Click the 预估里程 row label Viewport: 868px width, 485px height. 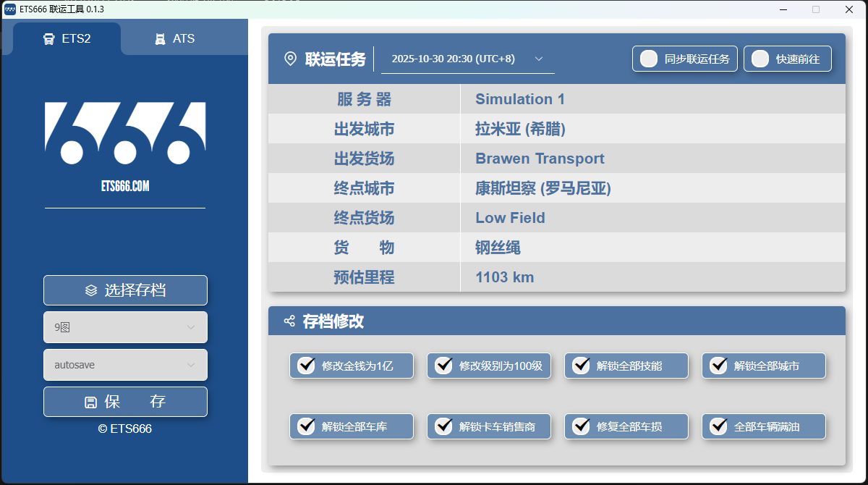[364, 277]
